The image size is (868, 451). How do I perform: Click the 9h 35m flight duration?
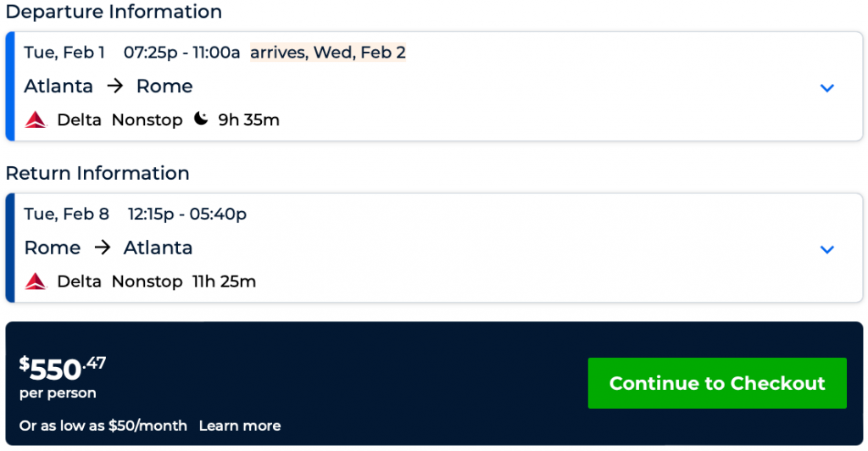tap(248, 120)
